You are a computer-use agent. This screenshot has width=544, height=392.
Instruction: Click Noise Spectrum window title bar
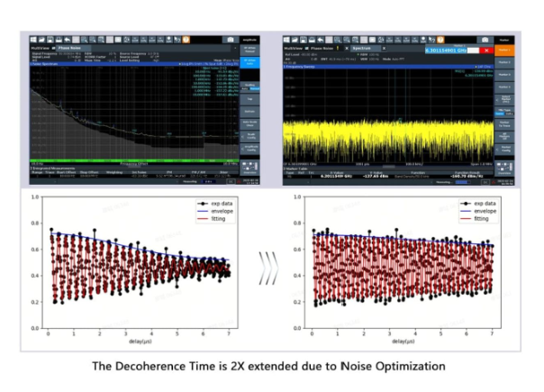134,64
